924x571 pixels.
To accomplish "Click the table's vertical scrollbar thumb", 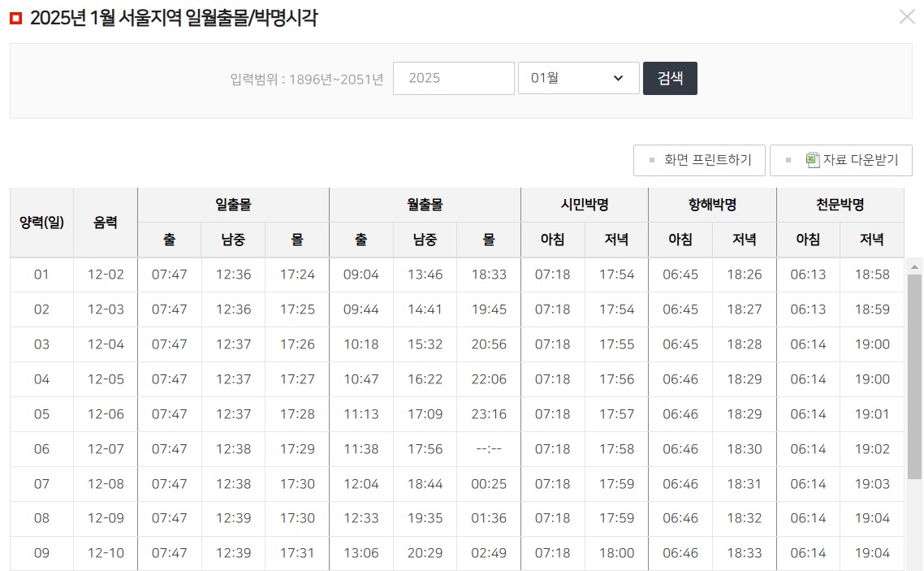I will pyautogui.click(x=914, y=377).
